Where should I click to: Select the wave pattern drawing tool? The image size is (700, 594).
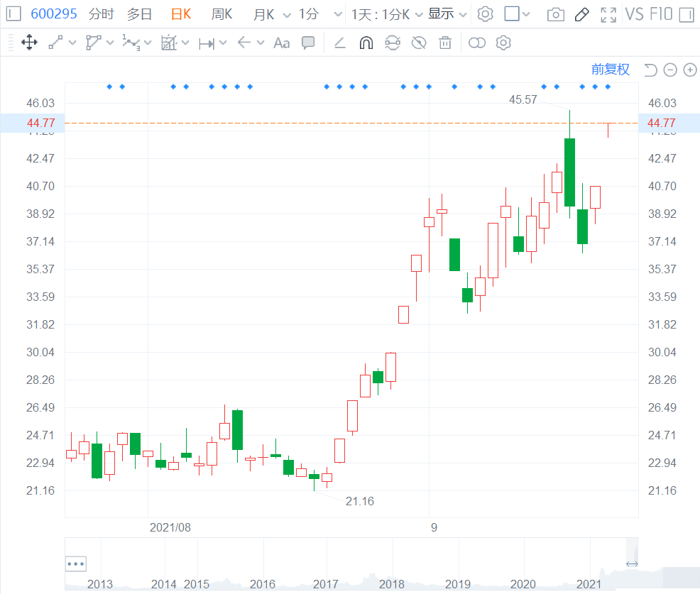coord(131,43)
